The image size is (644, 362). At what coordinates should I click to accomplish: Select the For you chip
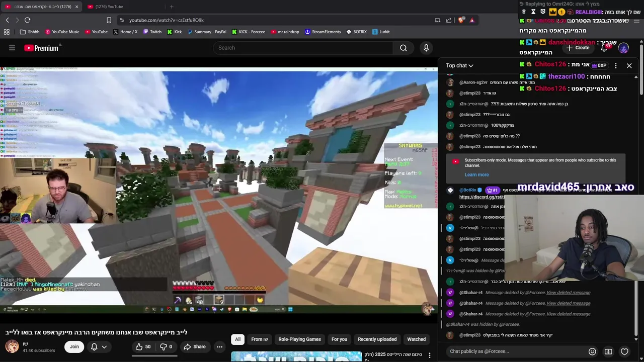(x=339, y=339)
